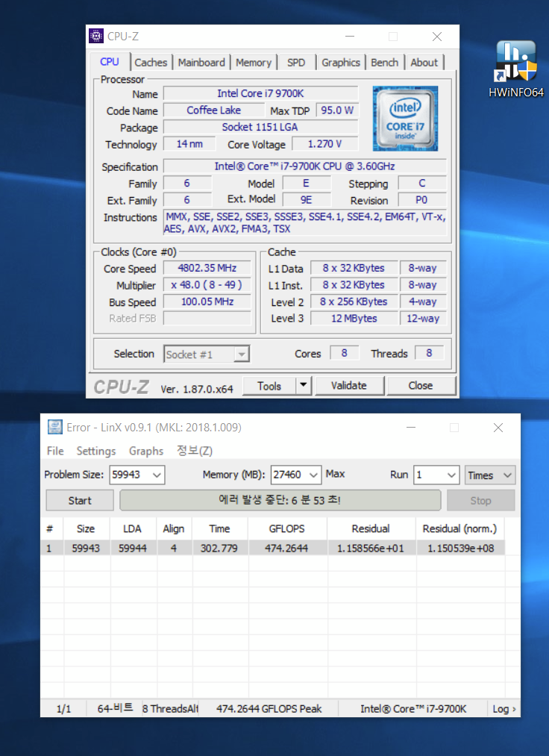Click the 8 ThreadsAll status bar entry
Image resolution: width=549 pixels, height=756 pixels.
tap(170, 709)
